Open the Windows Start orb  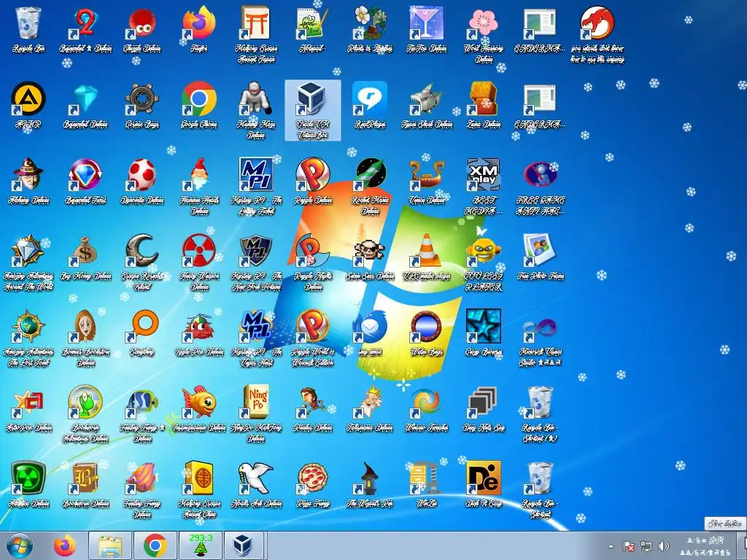(20, 545)
